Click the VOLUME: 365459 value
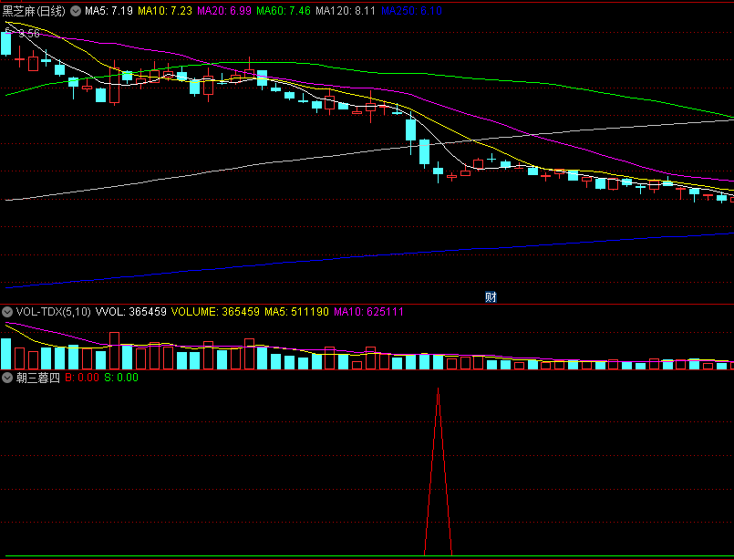The height and width of the screenshot is (560, 734). click(215, 312)
